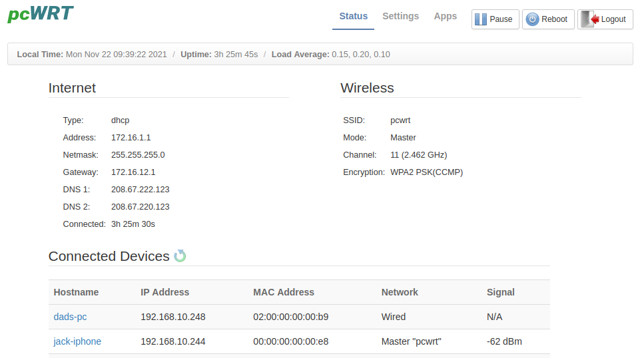
Task: Select the DNS 1 address 208.67.222.123
Action: (140, 190)
